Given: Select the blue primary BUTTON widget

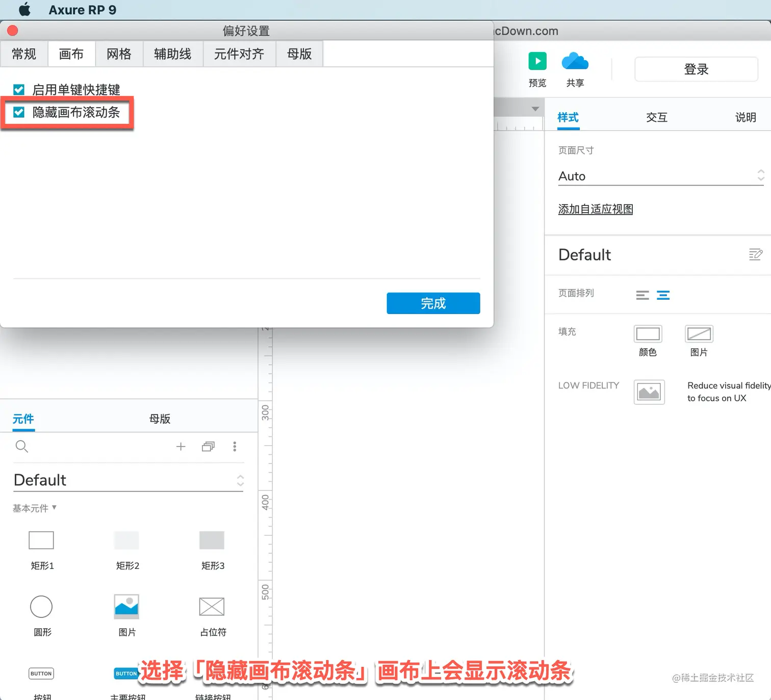Looking at the screenshot, I should coord(126,673).
